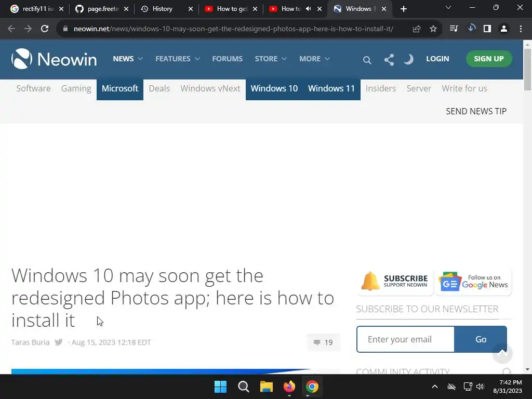Select the Server category
532x399 pixels.
click(x=419, y=88)
